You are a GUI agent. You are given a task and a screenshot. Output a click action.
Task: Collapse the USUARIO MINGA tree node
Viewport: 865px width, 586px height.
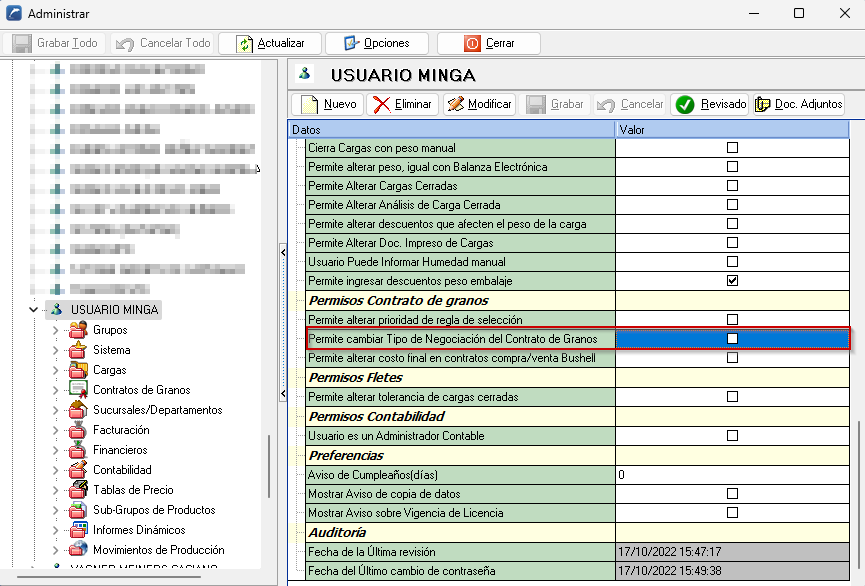coord(34,310)
